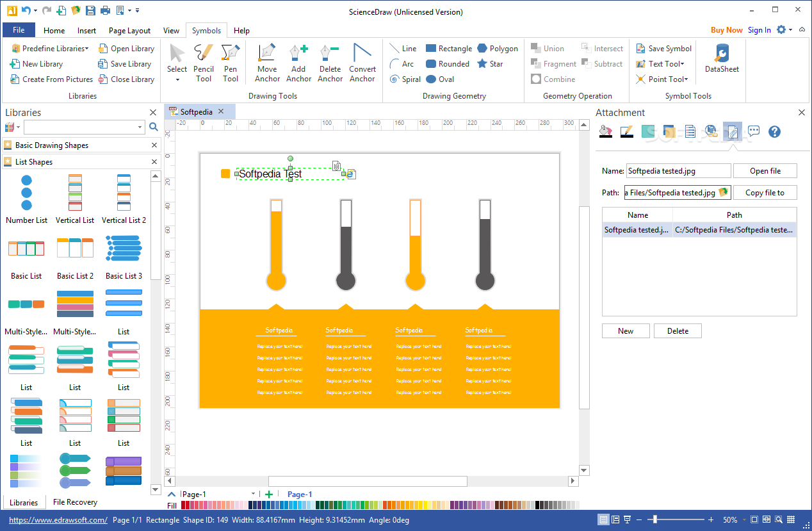Click the attachment Name input field
812x531 pixels.
(x=678, y=171)
